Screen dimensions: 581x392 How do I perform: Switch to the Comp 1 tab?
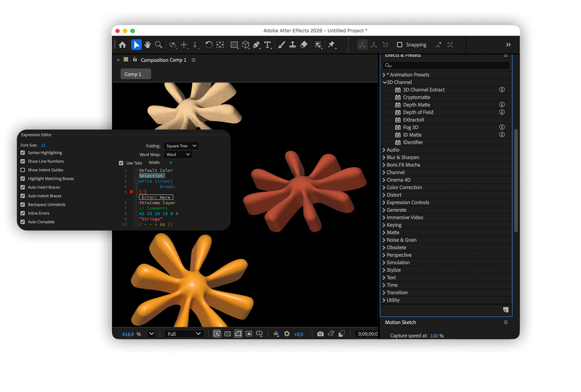pyautogui.click(x=136, y=74)
